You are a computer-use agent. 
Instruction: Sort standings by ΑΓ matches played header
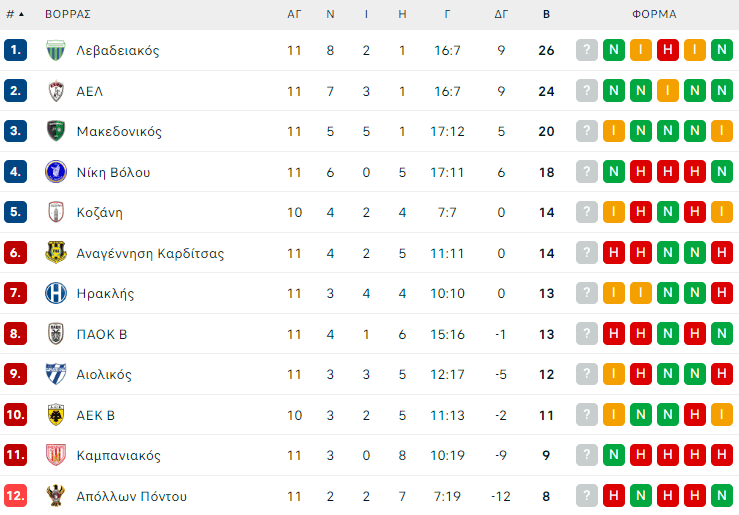tap(294, 14)
